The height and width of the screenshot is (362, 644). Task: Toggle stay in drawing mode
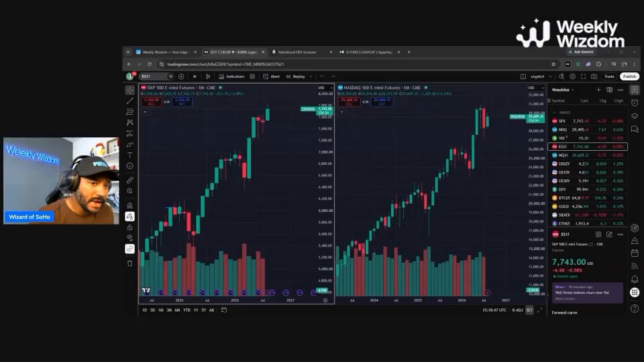[x=129, y=217]
